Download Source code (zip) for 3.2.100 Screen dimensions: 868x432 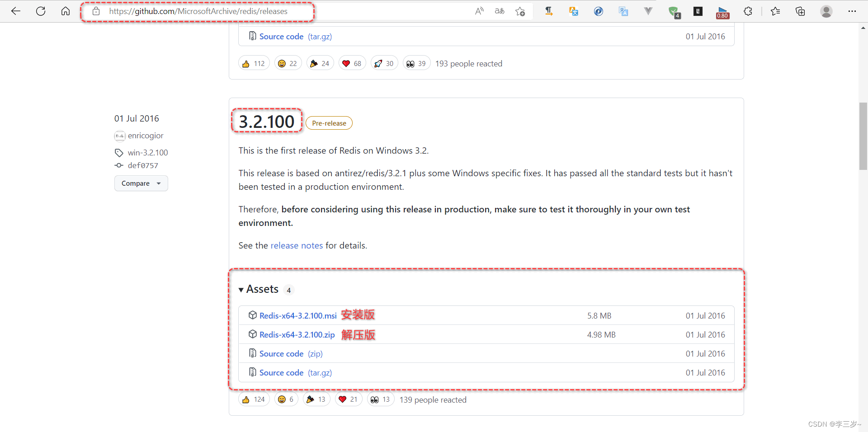[x=291, y=353]
